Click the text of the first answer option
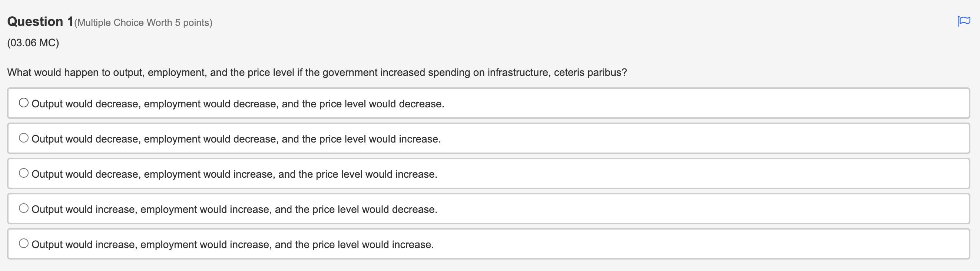 [x=238, y=104]
